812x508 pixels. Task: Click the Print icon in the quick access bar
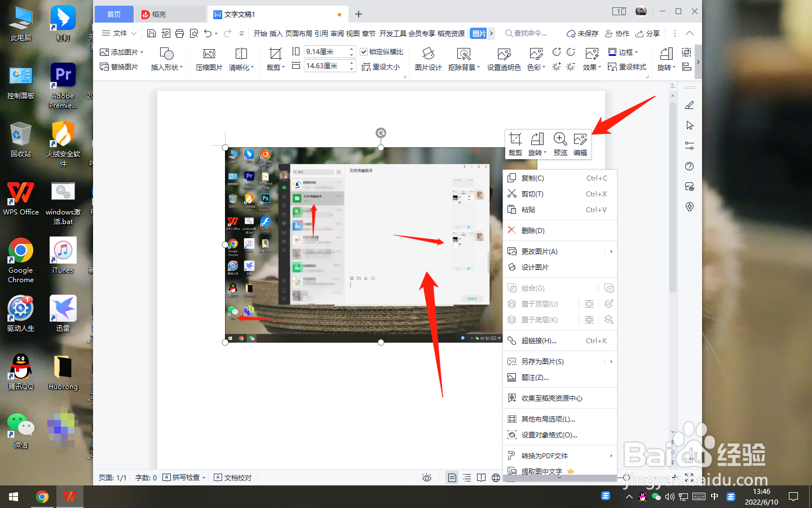click(x=179, y=33)
